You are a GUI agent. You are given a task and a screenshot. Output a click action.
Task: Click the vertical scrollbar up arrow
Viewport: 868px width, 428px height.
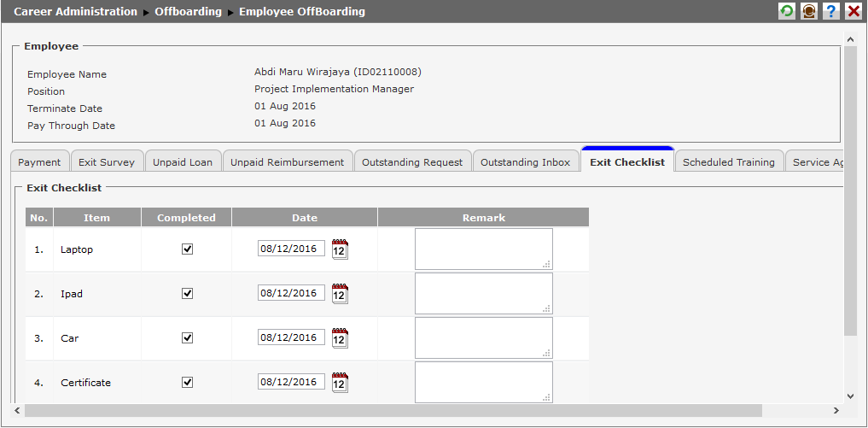click(x=850, y=38)
